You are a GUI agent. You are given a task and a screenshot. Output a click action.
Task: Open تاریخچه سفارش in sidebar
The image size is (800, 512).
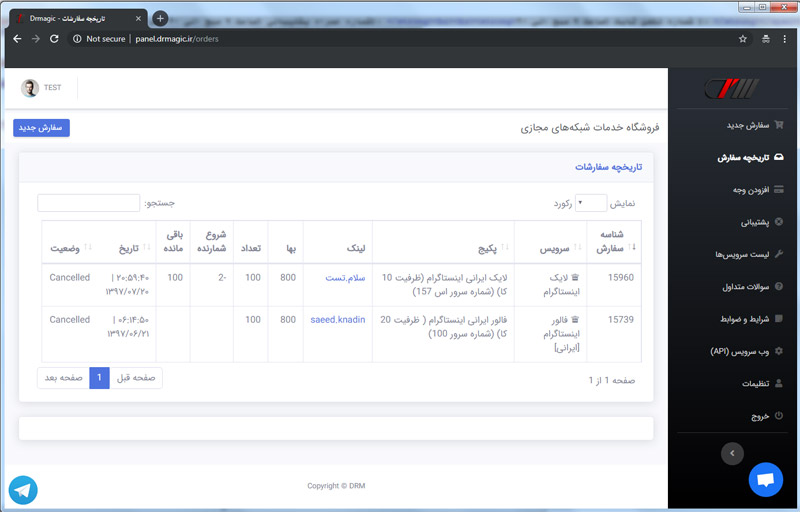751,158
